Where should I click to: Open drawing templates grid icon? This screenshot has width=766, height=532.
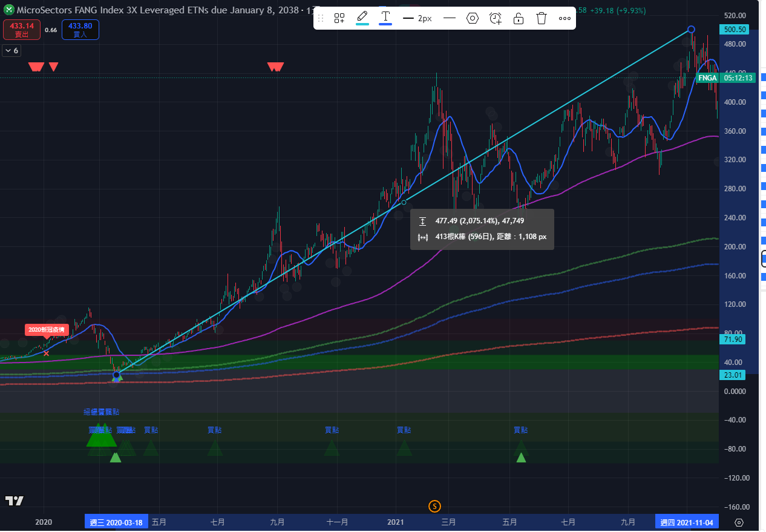coord(339,18)
